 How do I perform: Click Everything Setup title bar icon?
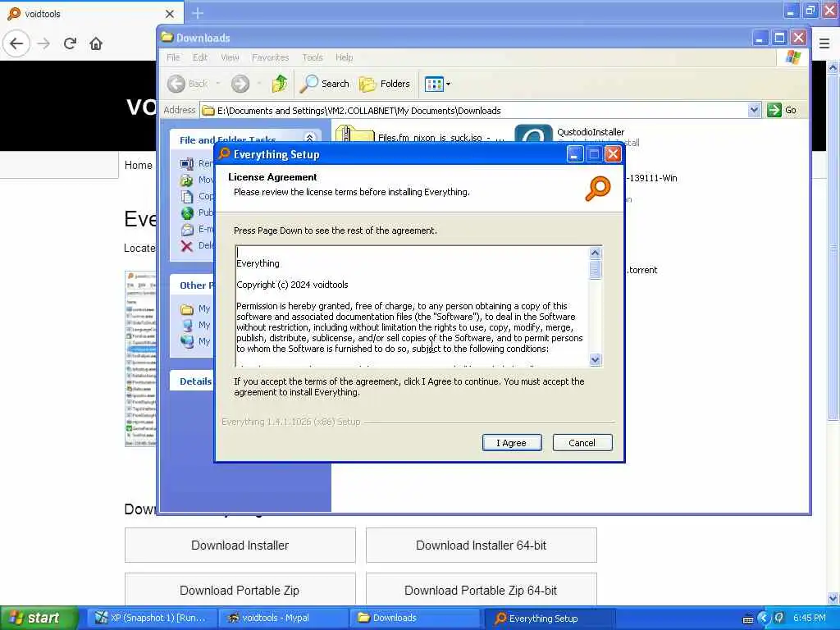pyautogui.click(x=224, y=154)
